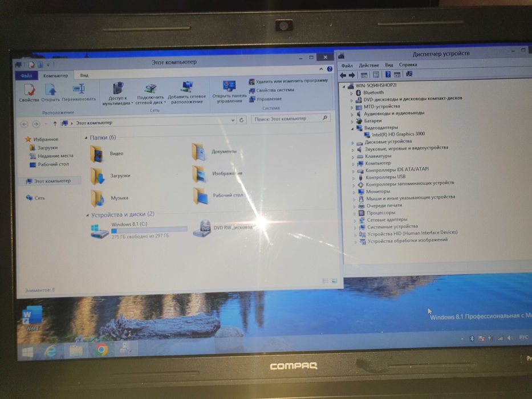Viewport: 532px width, 399px height.
Task: Select Рабочий стол in navigation pane
Action: pyautogui.click(x=49, y=164)
